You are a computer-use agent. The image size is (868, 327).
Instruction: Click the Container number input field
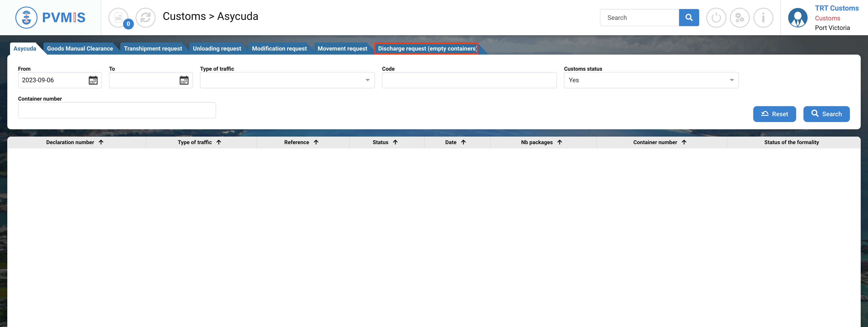pyautogui.click(x=117, y=110)
